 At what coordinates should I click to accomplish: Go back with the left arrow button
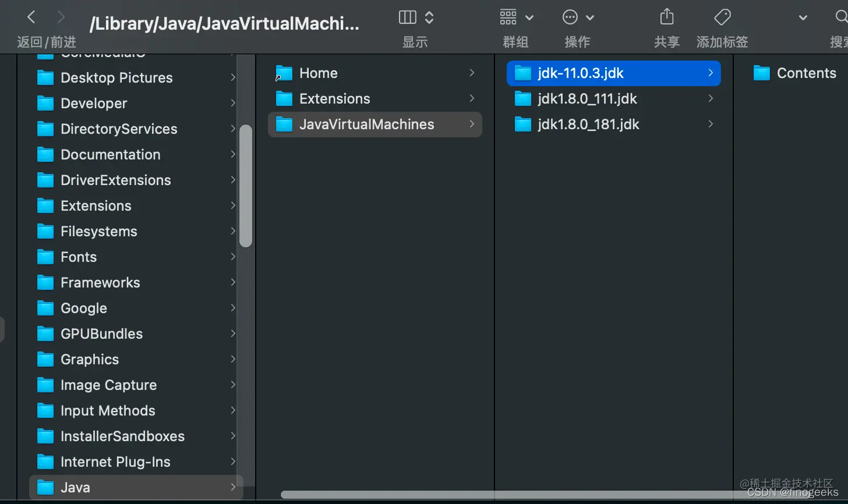(31, 17)
